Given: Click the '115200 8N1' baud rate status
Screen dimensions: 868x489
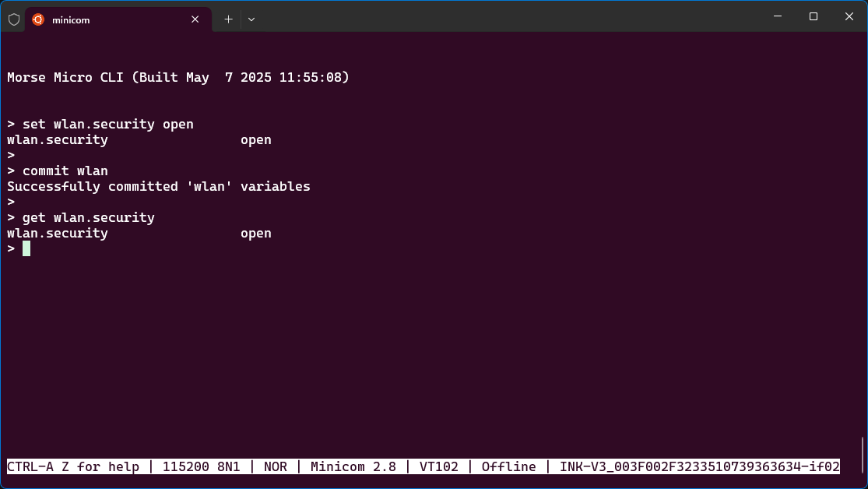Looking at the screenshot, I should click(x=201, y=467).
